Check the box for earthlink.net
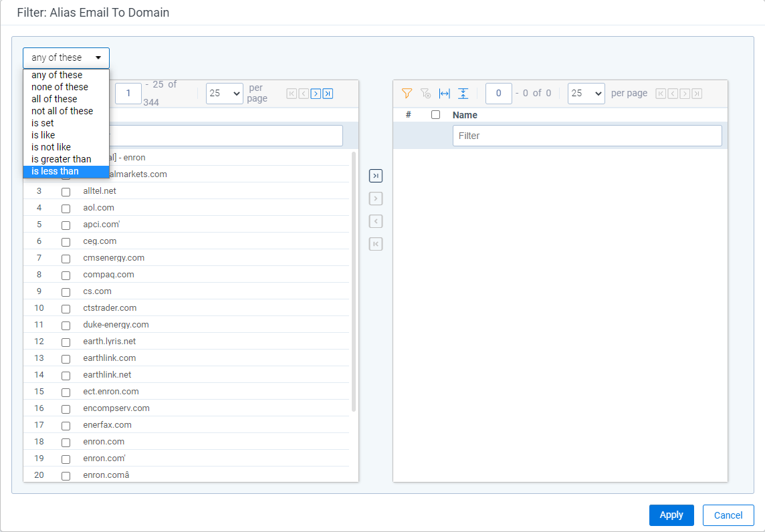Viewport: 765px width, 532px height. tap(66, 376)
